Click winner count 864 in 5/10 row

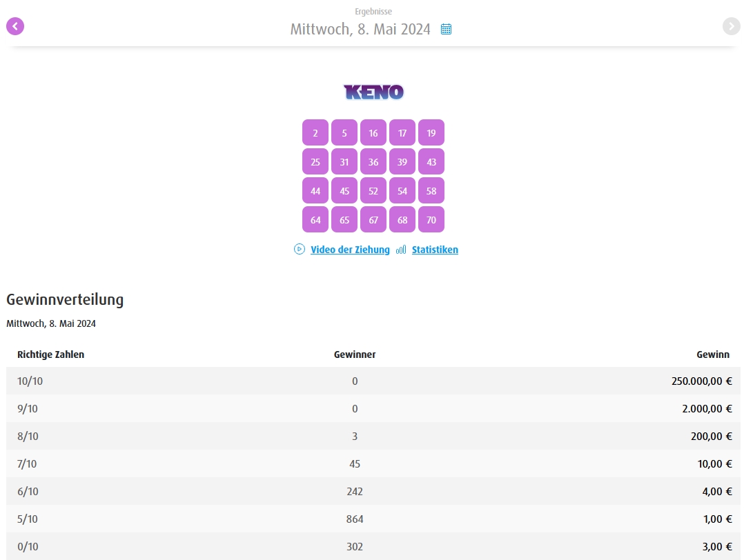coord(355,519)
